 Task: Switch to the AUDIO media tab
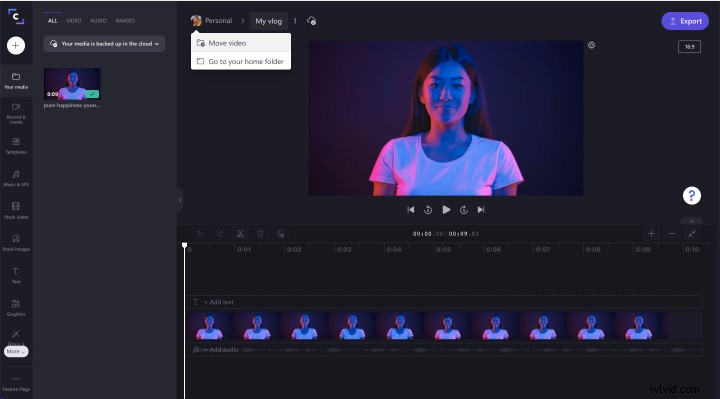point(98,21)
